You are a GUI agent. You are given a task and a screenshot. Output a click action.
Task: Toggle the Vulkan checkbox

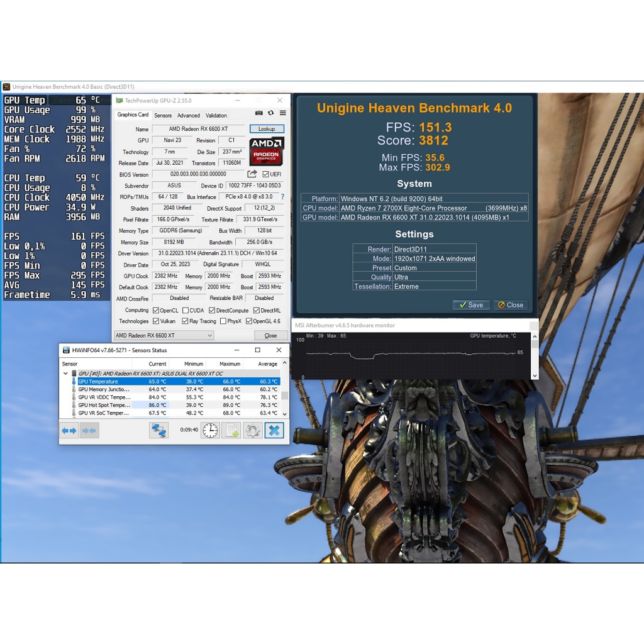point(156,321)
